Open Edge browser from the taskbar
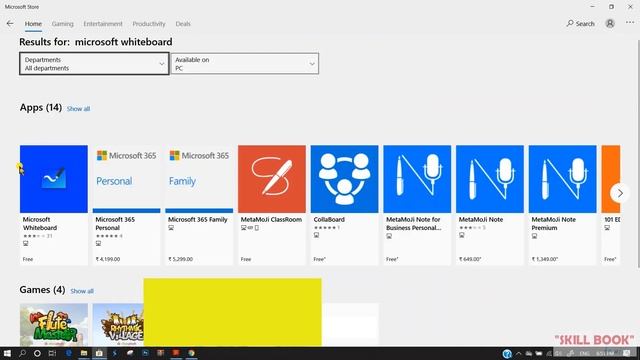This screenshot has width=640, height=360. pos(69,353)
